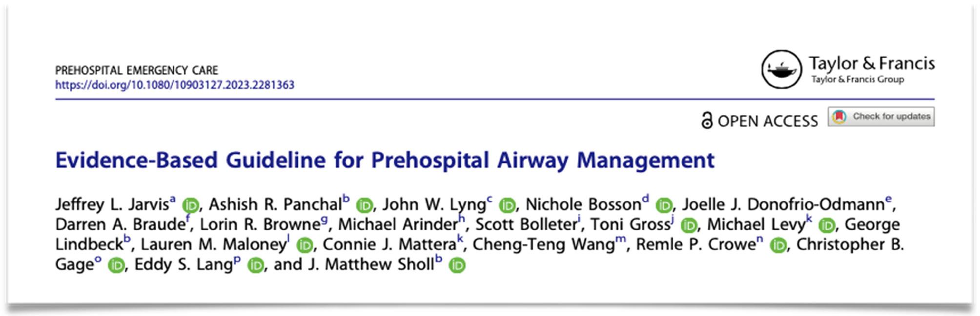The image size is (980, 316).
Task: Open J. Matthew Sholl's ORCID icon
Action: [457, 266]
